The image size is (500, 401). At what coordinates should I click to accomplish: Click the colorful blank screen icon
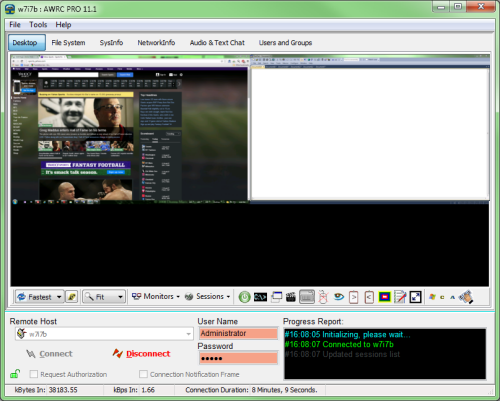[x=384, y=297]
